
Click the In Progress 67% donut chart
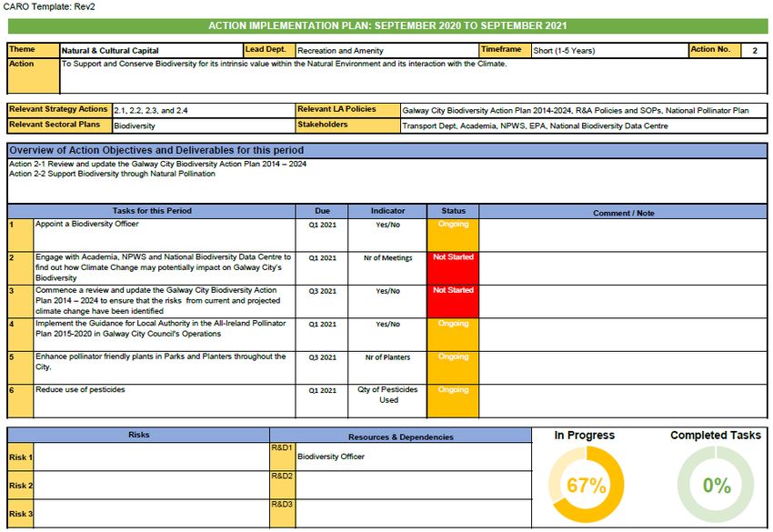(x=587, y=485)
